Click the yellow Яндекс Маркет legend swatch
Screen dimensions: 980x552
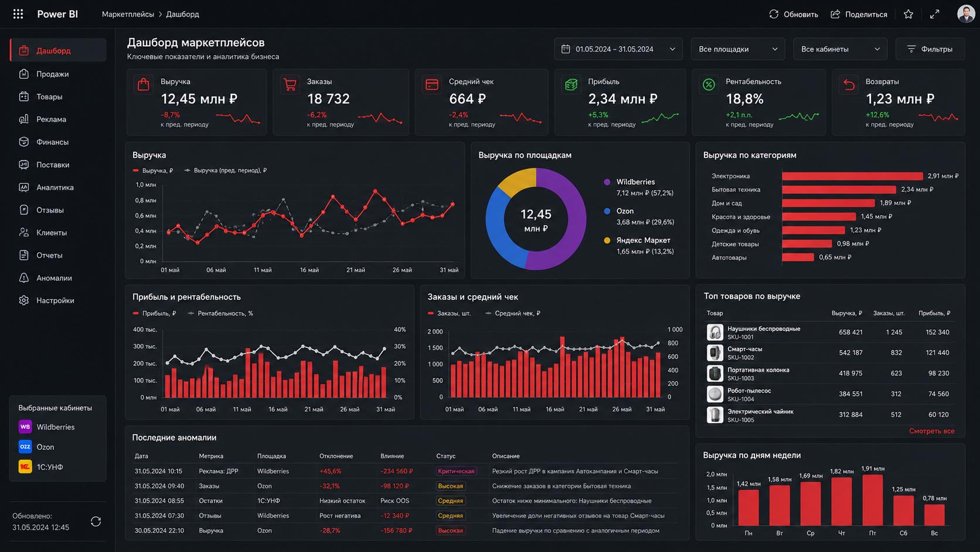coord(607,241)
